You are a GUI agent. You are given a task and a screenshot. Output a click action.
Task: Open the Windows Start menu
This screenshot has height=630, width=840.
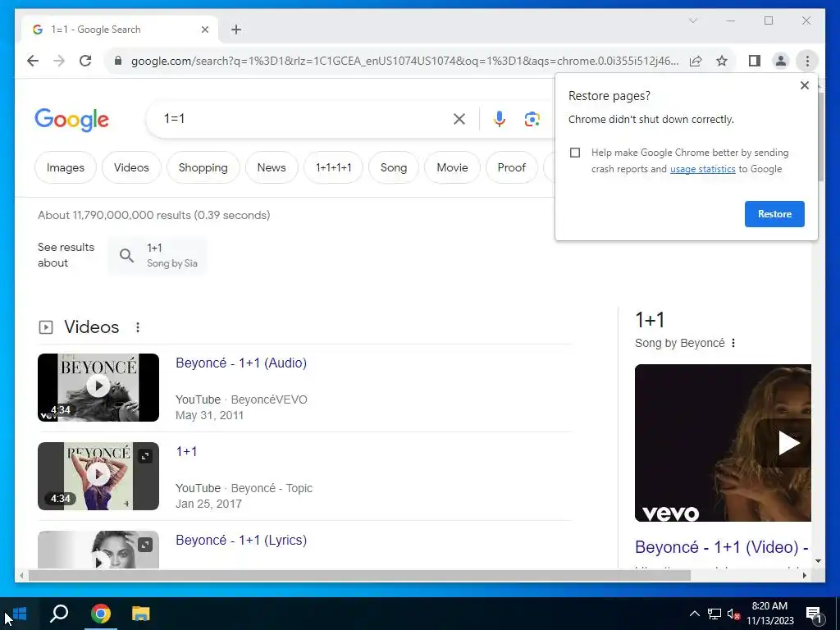[20, 614]
